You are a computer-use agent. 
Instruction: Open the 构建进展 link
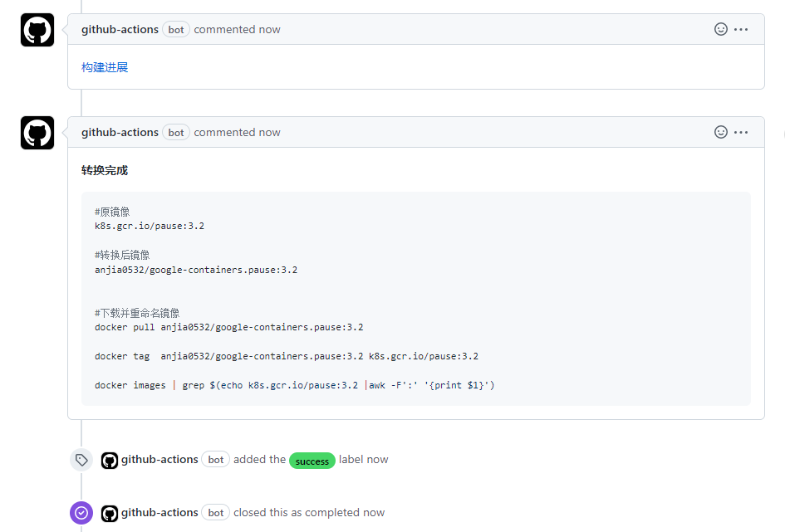pos(105,67)
